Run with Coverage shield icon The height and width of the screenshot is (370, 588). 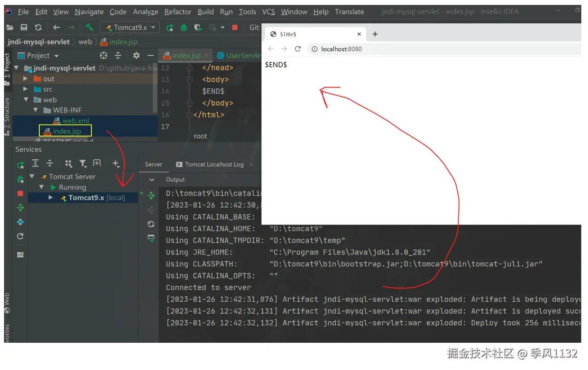coord(198,28)
